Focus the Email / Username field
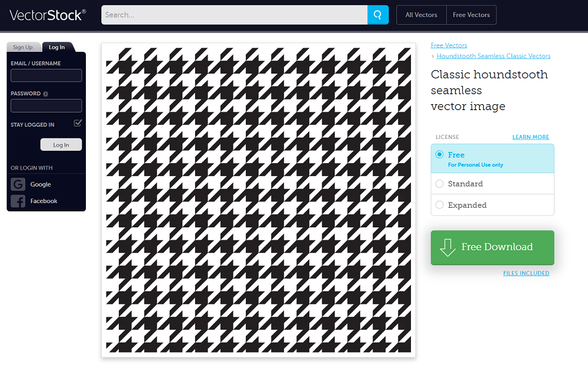The image size is (588, 365). (x=46, y=75)
